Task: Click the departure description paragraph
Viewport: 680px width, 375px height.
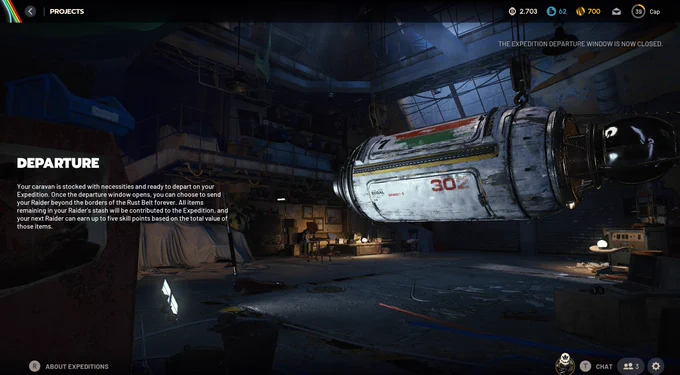Action: tap(123, 206)
